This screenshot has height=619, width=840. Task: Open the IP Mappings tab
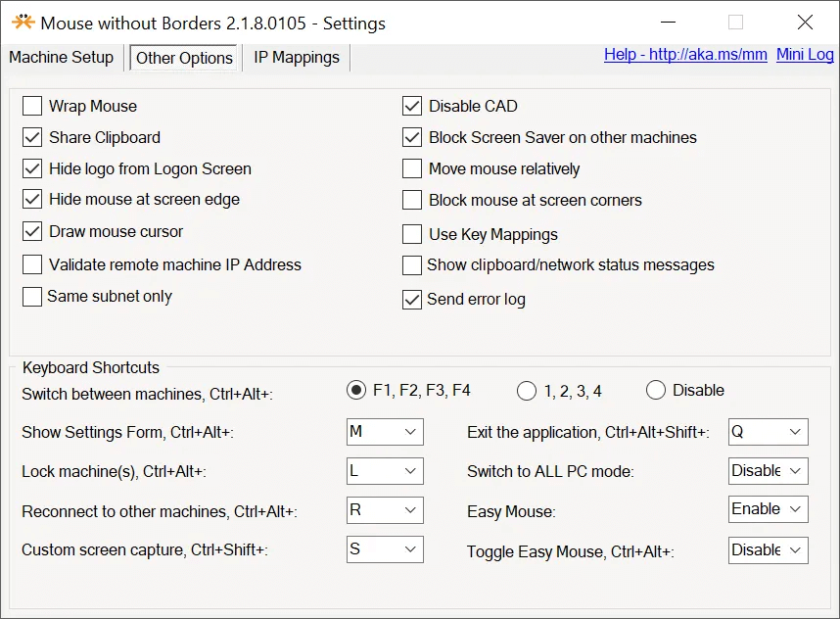(297, 57)
